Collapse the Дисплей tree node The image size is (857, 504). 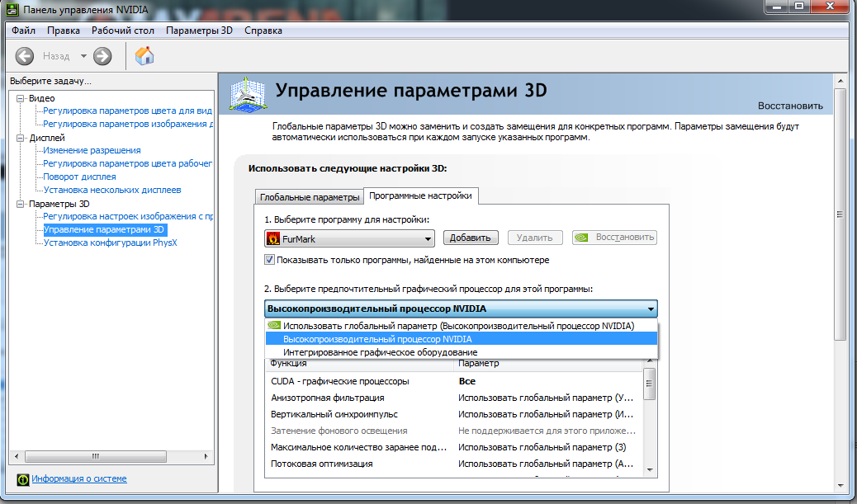(21, 138)
